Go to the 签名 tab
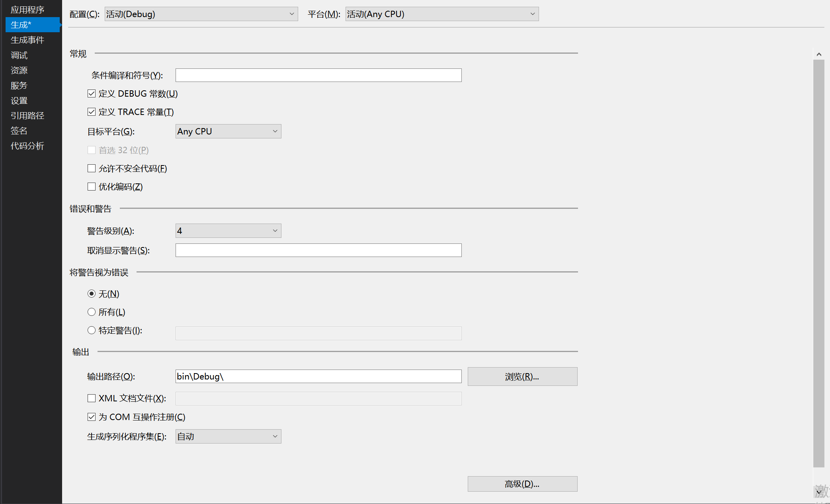This screenshot has width=830, height=504. pyautogui.click(x=19, y=130)
